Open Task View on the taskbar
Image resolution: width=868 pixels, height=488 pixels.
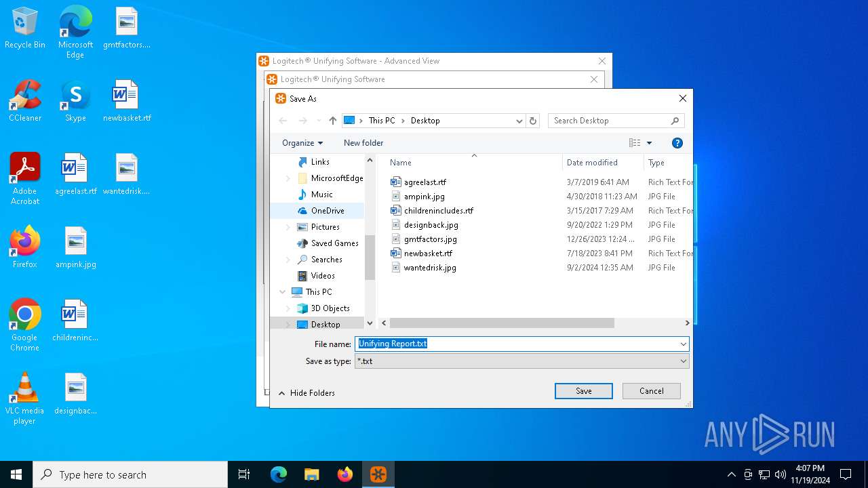[244, 474]
